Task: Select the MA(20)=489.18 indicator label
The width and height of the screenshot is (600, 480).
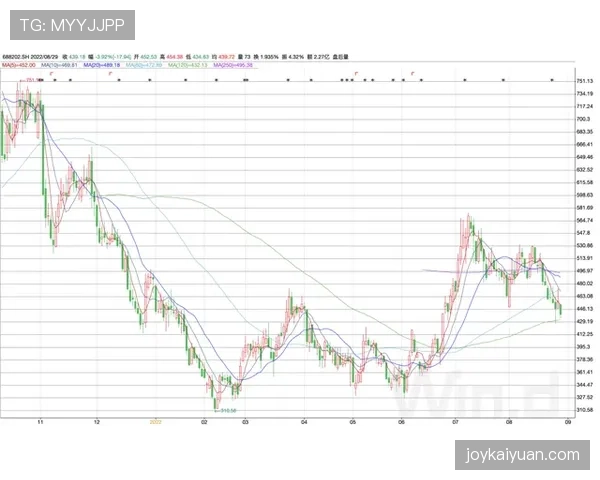Action: click(x=101, y=65)
